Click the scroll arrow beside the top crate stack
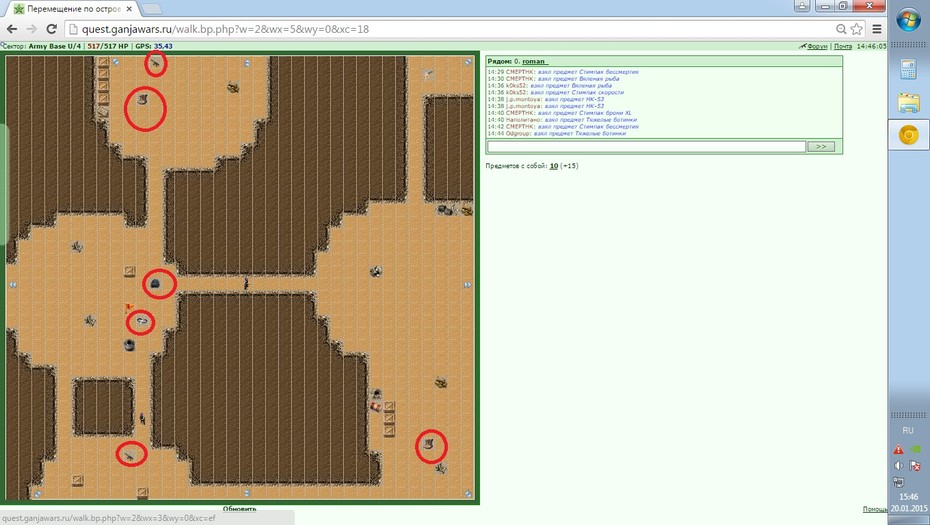 116,62
